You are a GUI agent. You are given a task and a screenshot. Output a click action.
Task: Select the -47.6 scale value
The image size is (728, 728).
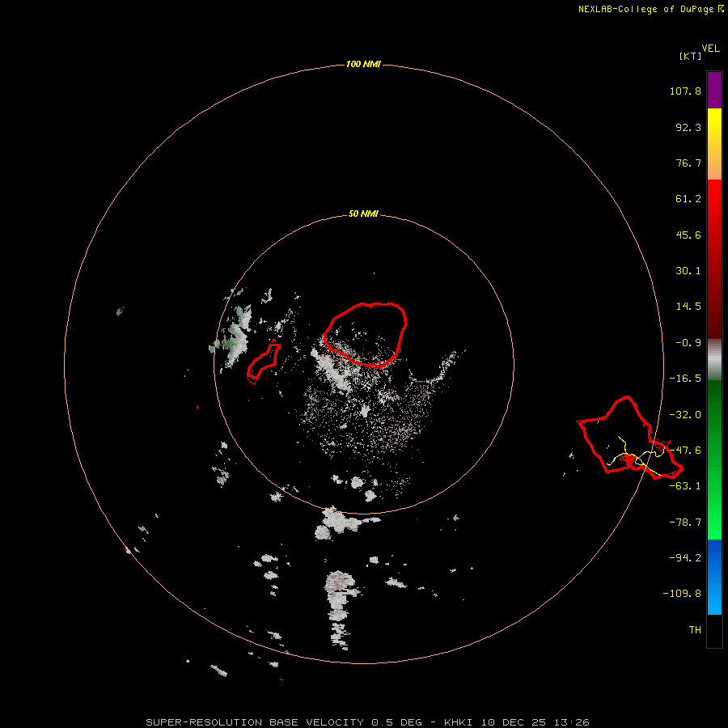click(x=685, y=451)
